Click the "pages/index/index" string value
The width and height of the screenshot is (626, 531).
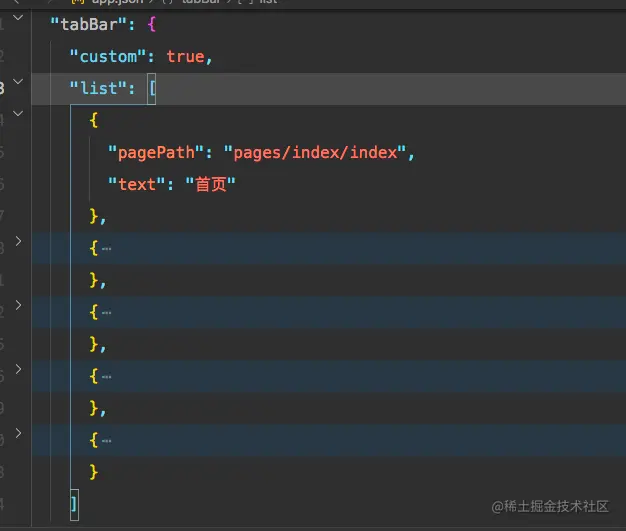point(315,153)
